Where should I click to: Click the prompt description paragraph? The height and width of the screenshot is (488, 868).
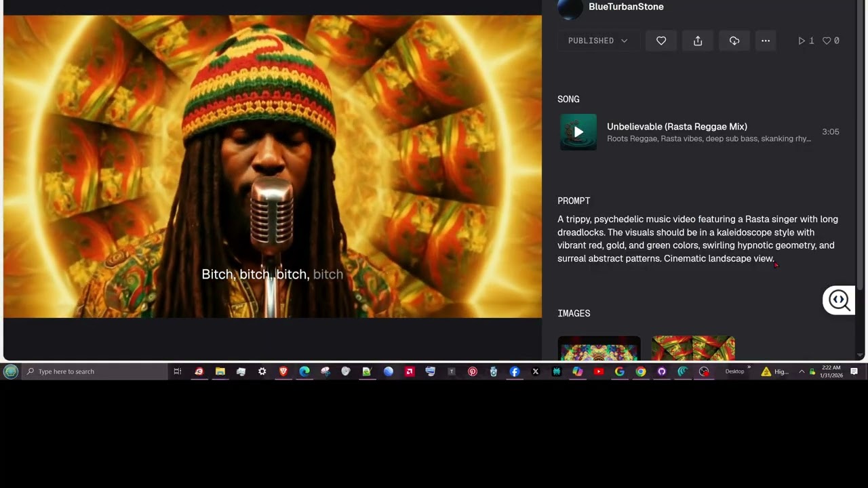pos(698,239)
